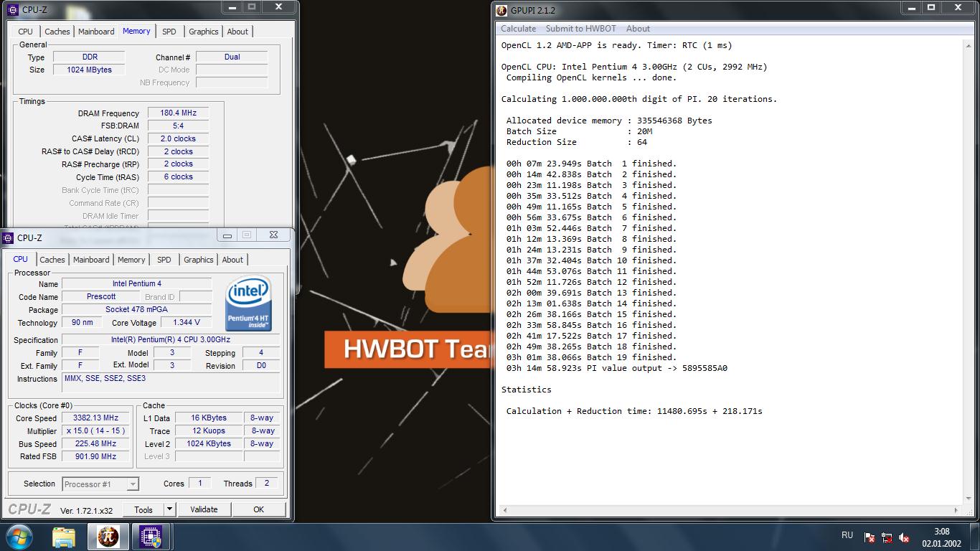Click the GPUPI vertical scrollbar down arrow
The height and width of the screenshot is (551, 980).
pyautogui.click(x=967, y=499)
